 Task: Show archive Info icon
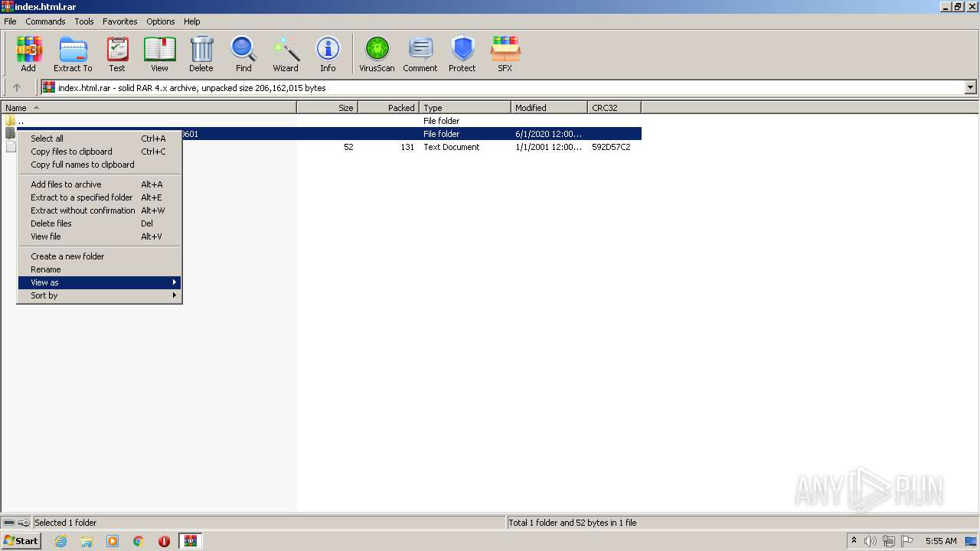click(328, 54)
